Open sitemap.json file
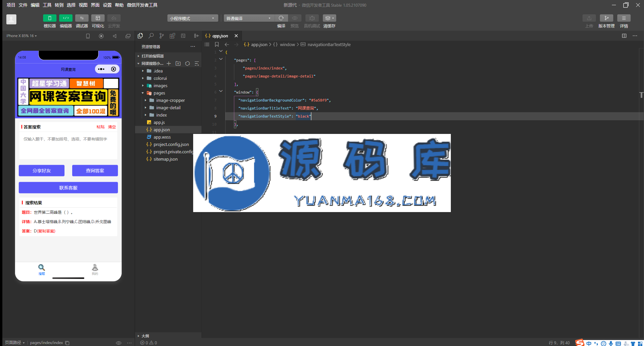Image resolution: width=644 pixels, height=346 pixels. (168, 159)
